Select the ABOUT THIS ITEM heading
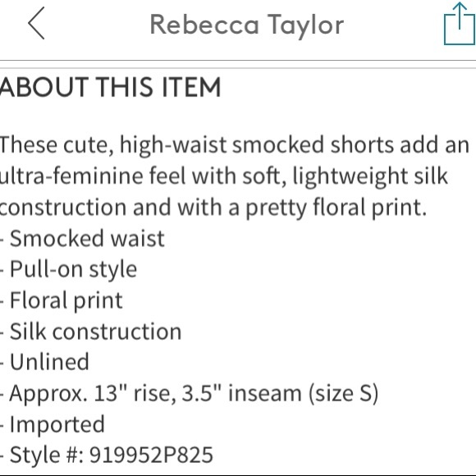This screenshot has width=476, height=476. click(x=110, y=87)
